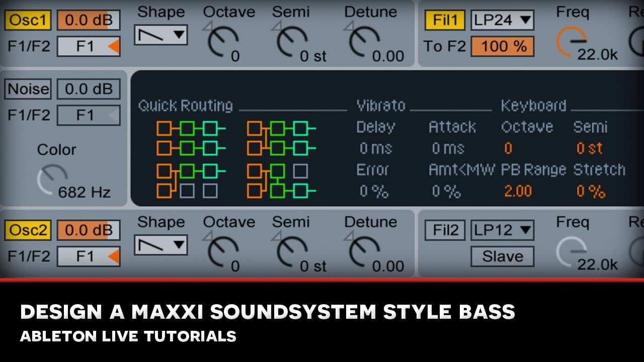644x362 pixels.
Task: Click the Osc1 Semi 0 st value
Action: point(313,56)
